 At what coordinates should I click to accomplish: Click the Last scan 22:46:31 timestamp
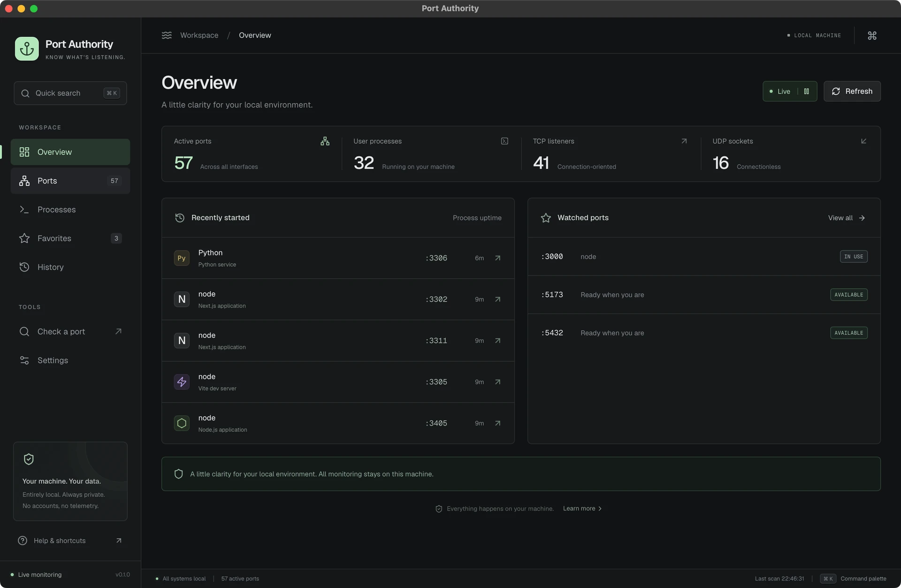click(779, 579)
